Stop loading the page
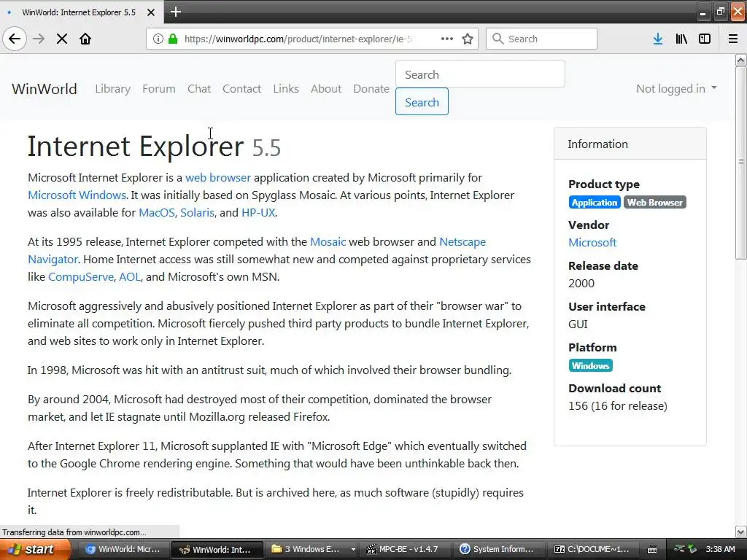 click(62, 39)
